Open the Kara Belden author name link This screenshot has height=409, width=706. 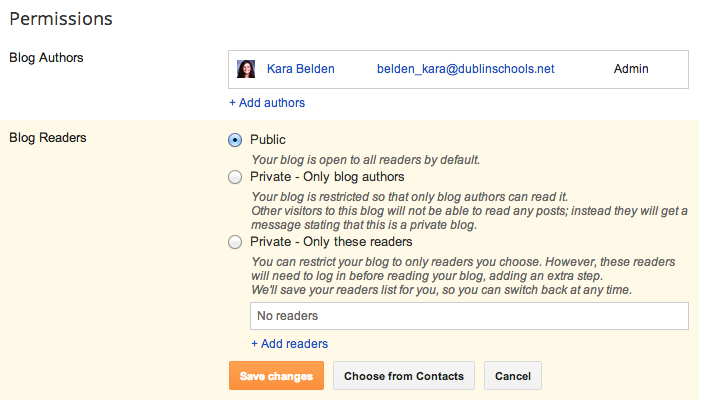[301, 69]
